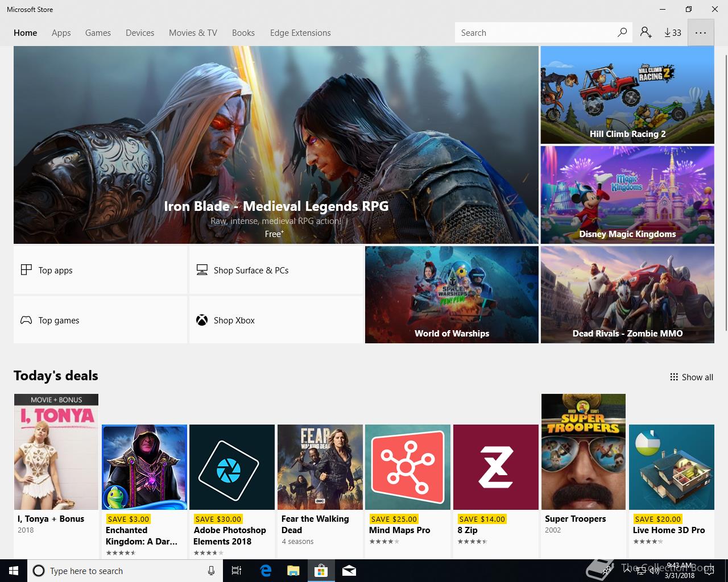The image size is (728, 582).
Task: Click the 4 seasons label
Action: pos(297,542)
